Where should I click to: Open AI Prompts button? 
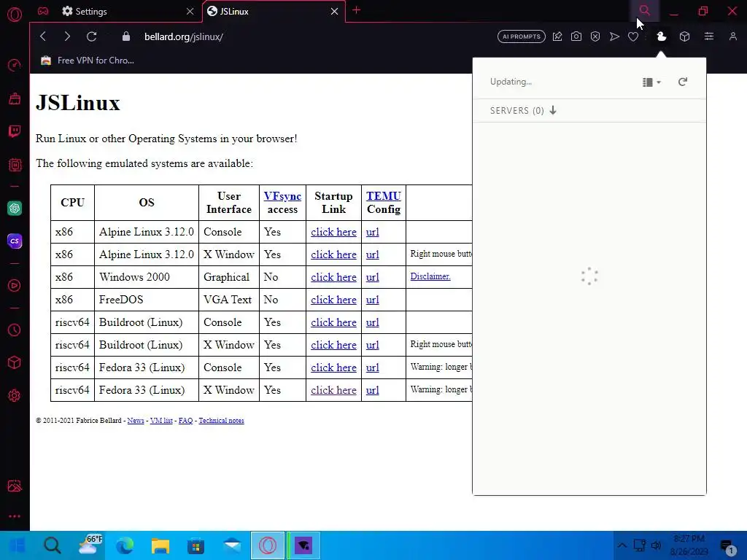tap(522, 36)
